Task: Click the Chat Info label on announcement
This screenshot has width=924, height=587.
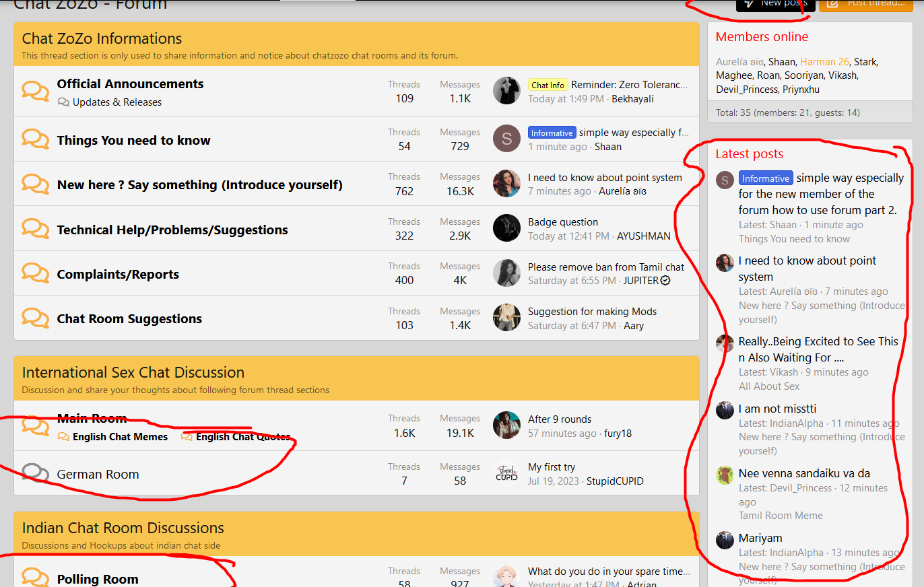Action: tap(548, 85)
